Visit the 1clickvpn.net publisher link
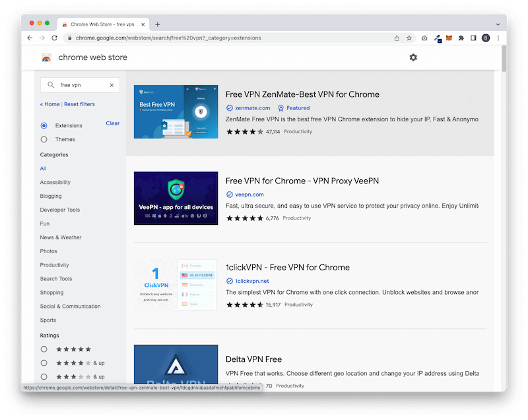The width and height of the screenshot is (528, 420). [x=252, y=281]
